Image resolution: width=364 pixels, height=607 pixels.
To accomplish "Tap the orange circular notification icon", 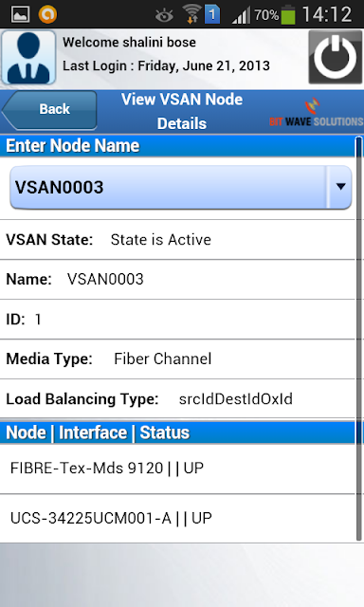I will point(47,14).
